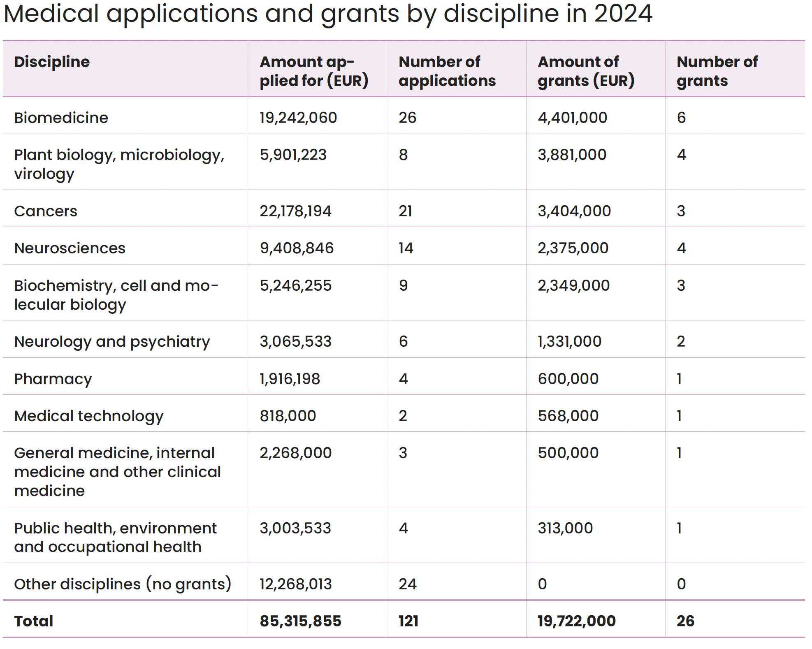Screen dimensions: 812x649
Task: Click the value 1,916,198
Action: coord(290,379)
